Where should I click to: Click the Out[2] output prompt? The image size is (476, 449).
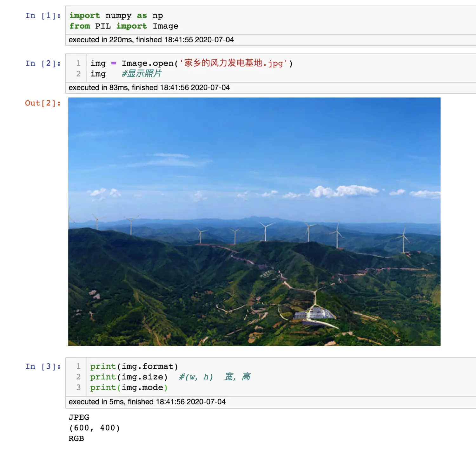(x=43, y=103)
